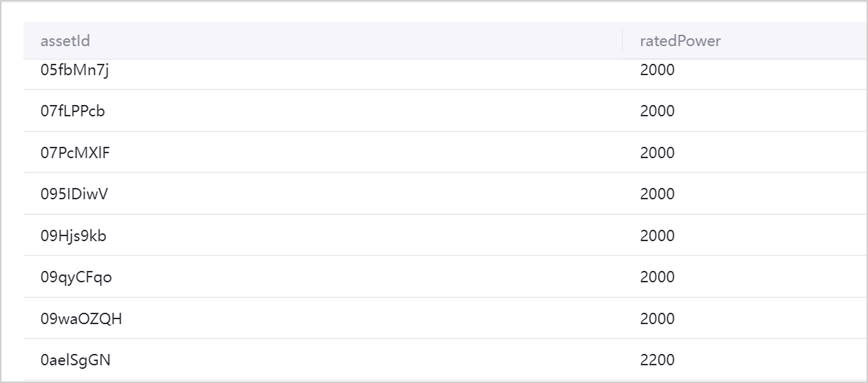Click the divider between assetId and ratedPower headers
The height and width of the screenshot is (383, 868).
coord(622,41)
